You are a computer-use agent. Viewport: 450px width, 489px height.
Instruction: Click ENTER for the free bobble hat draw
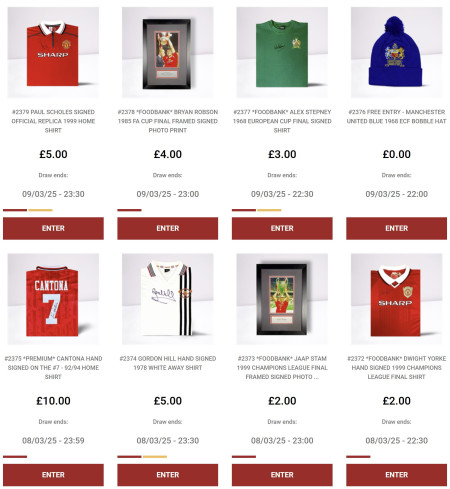[x=396, y=228]
